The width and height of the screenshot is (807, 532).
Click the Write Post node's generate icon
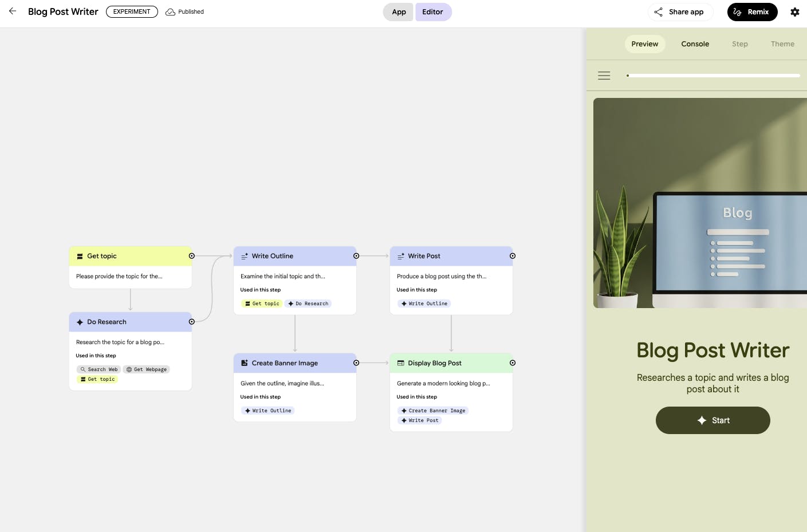[401, 257]
